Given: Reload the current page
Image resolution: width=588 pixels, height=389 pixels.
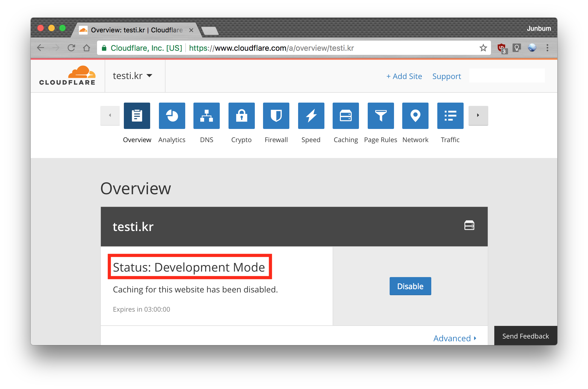Looking at the screenshot, I should (71, 48).
